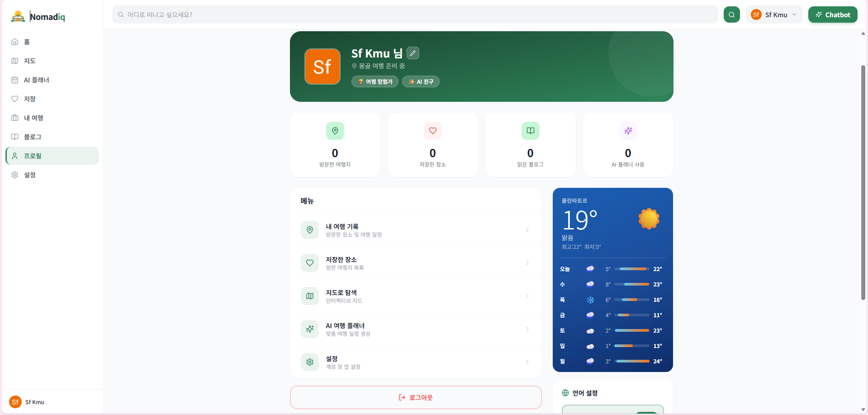Click the 월 temperature range bar
This screenshot has width=868, height=415.
click(632, 361)
